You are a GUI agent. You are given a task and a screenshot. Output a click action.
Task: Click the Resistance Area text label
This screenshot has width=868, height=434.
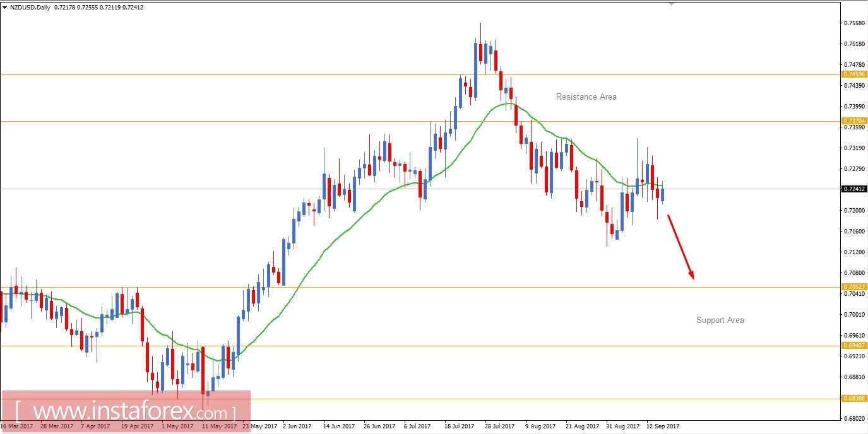[586, 97]
